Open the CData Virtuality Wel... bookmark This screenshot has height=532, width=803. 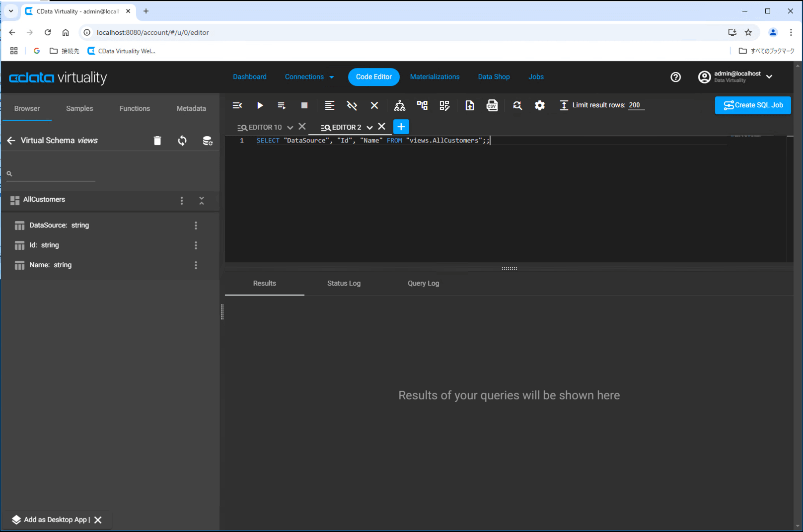[x=121, y=51]
